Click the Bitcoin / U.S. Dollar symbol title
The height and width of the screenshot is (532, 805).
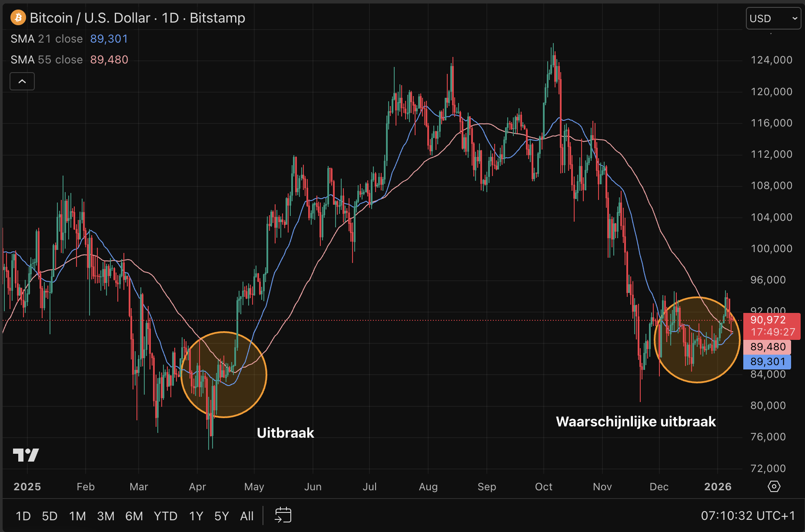point(137,18)
